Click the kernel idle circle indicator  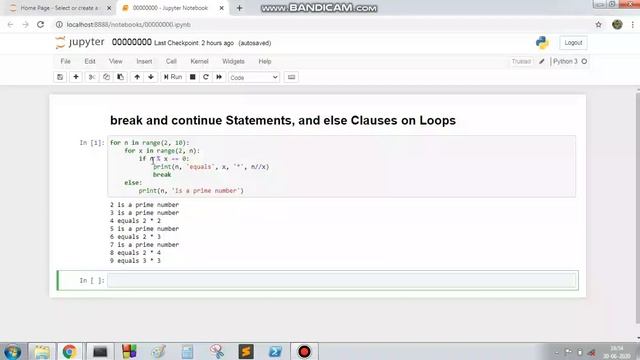(584, 62)
